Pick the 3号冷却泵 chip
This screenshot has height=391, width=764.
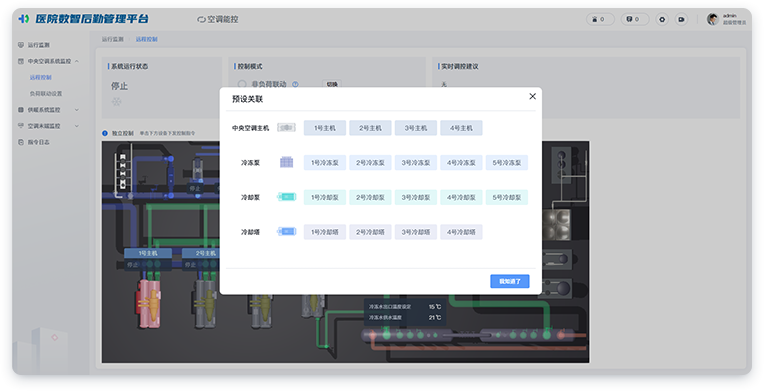pos(416,197)
